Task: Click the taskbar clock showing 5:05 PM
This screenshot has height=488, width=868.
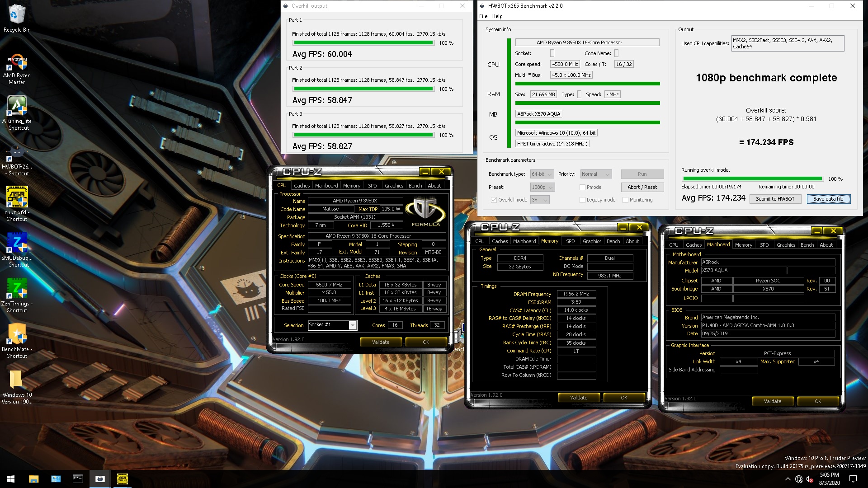Action: pos(830,479)
